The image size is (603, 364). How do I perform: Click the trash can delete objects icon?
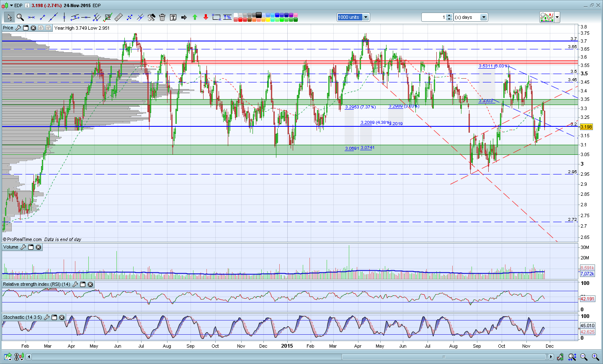pyautogui.click(x=162, y=17)
